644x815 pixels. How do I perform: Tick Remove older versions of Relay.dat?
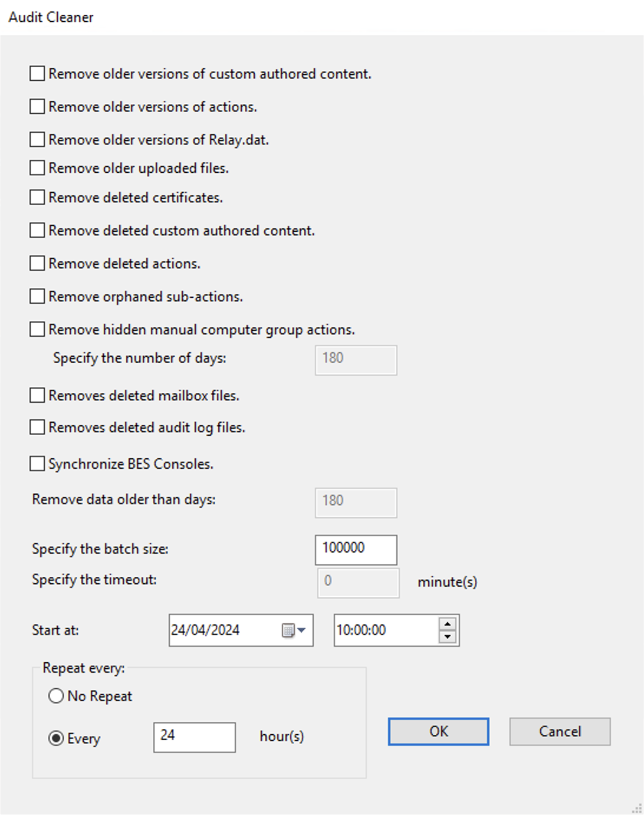[x=37, y=140]
